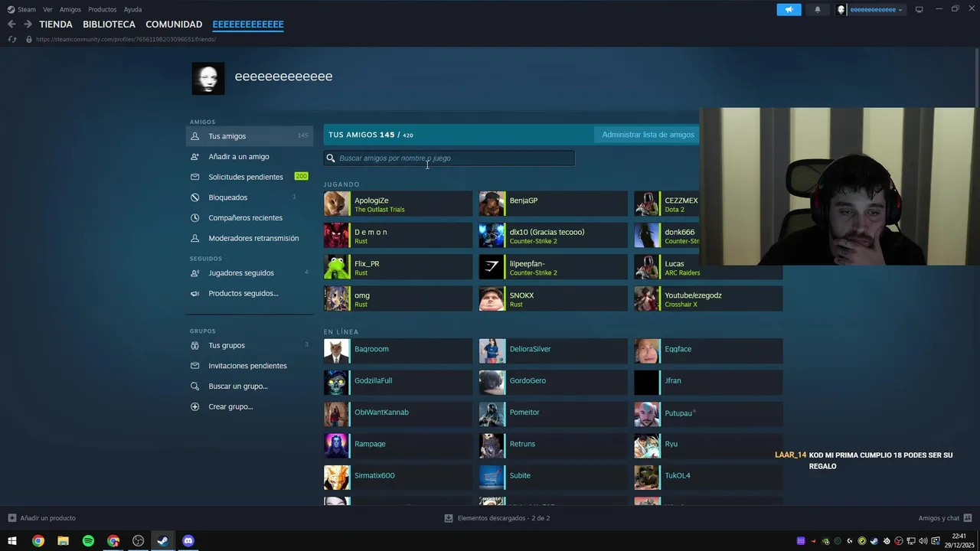Click the Tus grupos icon

[194, 345]
